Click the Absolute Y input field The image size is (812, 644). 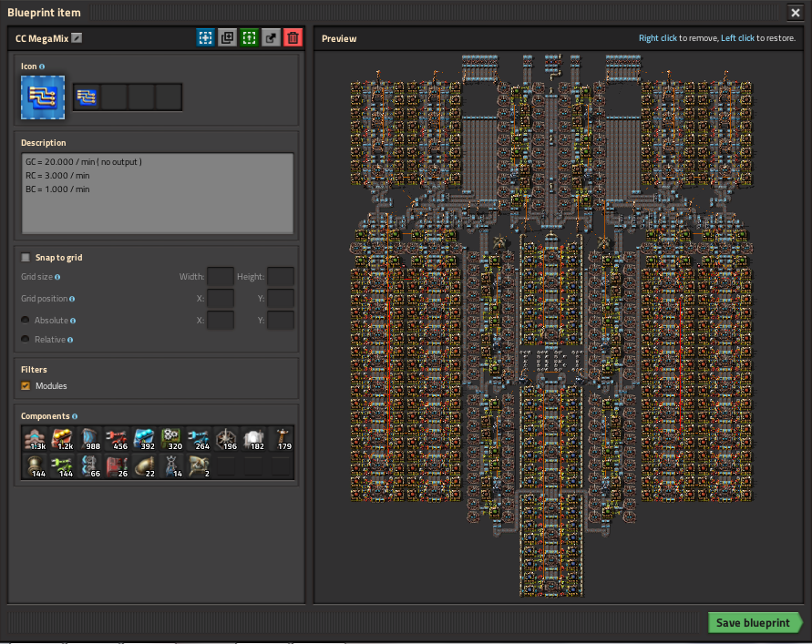(281, 320)
